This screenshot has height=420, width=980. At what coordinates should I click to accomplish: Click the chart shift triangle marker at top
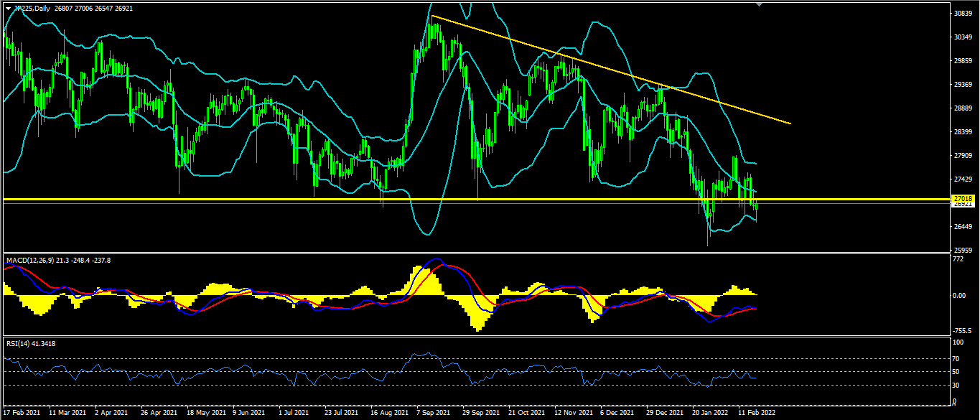click(760, 4)
